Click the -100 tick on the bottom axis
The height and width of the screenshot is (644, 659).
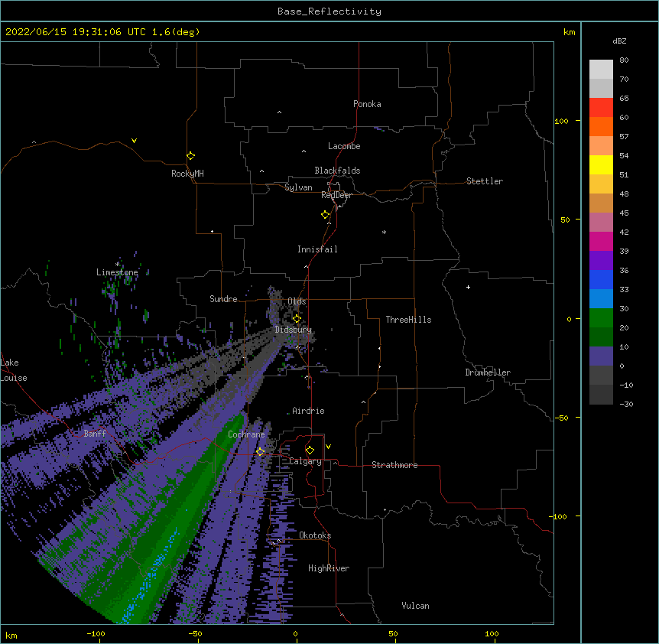tap(96, 633)
